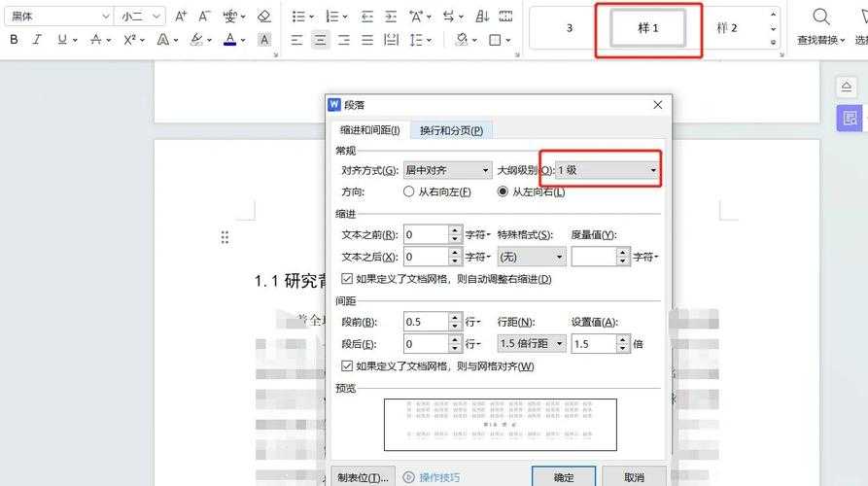
Task: Close the 段落 dialog
Action: pyautogui.click(x=658, y=105)
